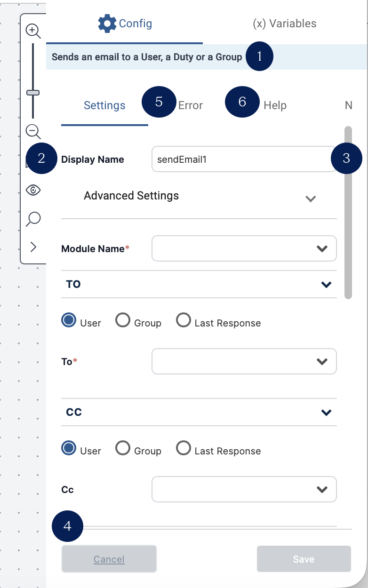Switch to the Variables tab

pos(284,24)
